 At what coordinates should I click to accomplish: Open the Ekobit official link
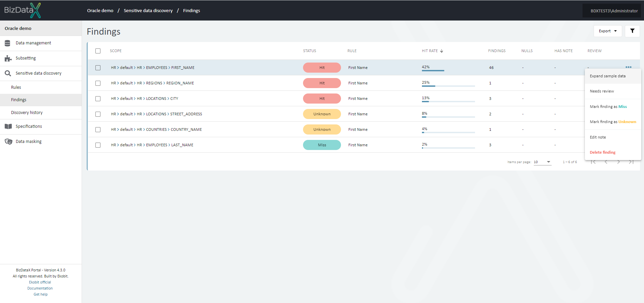[x=40, y=282]
